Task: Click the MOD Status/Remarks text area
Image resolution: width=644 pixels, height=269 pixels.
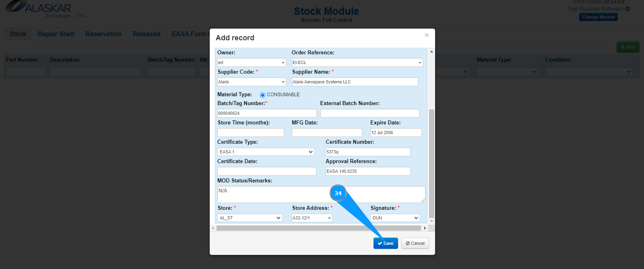Action: point(321,194)
